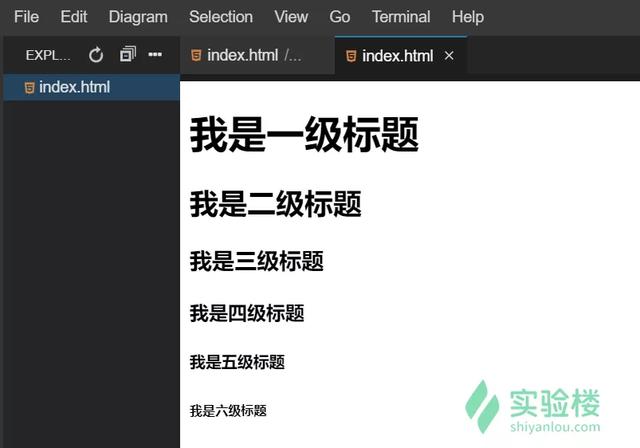Refresh the explorer panel
This screenshot has width=640, height=448.
click(x=96, y=55)
